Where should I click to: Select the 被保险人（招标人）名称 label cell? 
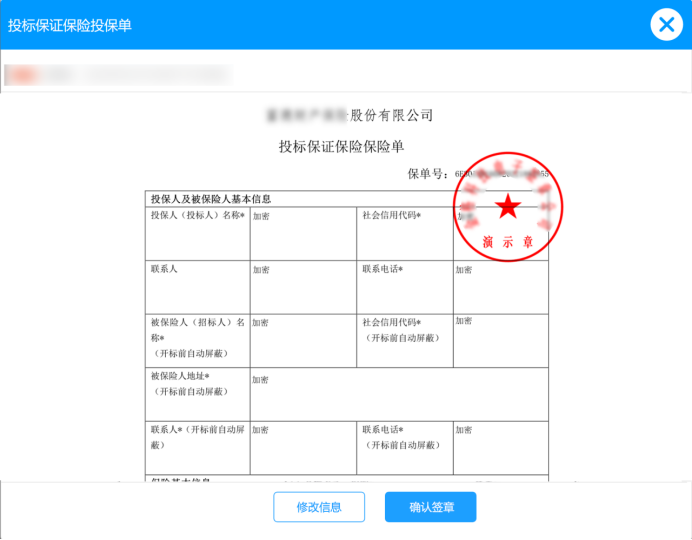coord(197,330)
